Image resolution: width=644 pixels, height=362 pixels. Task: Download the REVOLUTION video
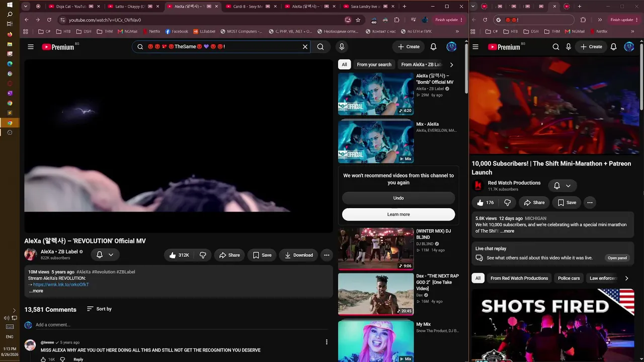(298, 255)
